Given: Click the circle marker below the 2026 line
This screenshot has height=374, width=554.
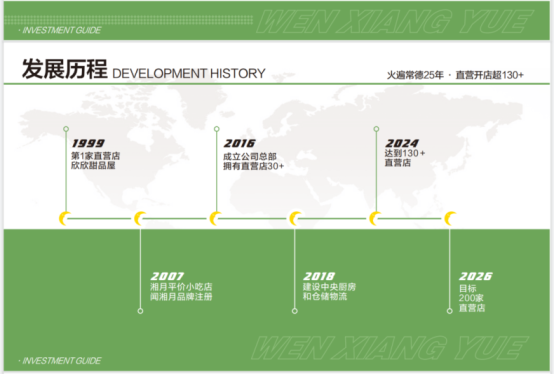Looking at the screenshot, I should pyautogui.click(x=449, y=311).
